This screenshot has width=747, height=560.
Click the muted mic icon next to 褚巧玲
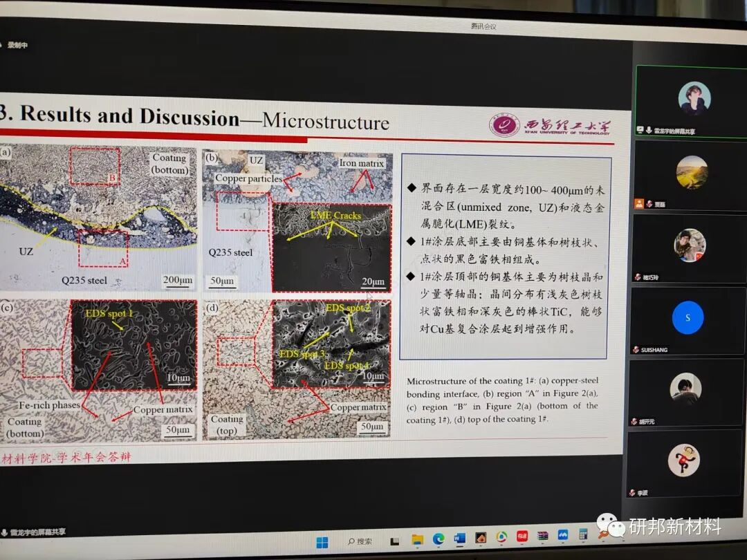point(638,277)
